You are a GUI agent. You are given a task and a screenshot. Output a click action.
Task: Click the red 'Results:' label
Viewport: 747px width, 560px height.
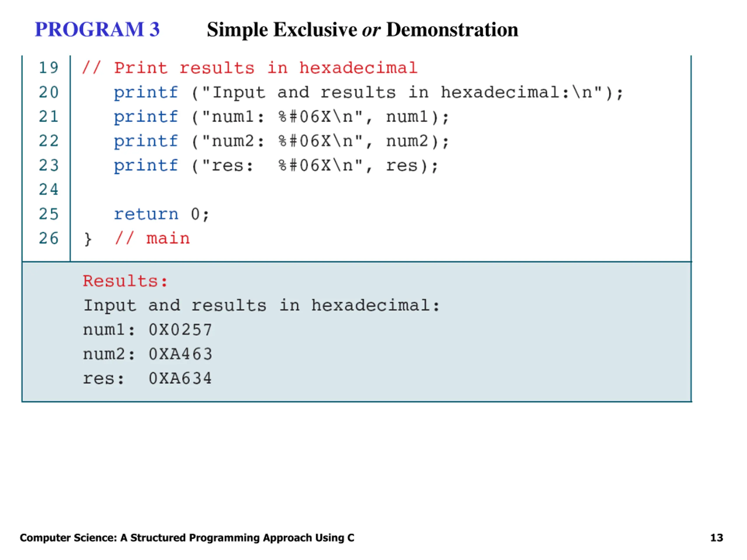point(125,281)
